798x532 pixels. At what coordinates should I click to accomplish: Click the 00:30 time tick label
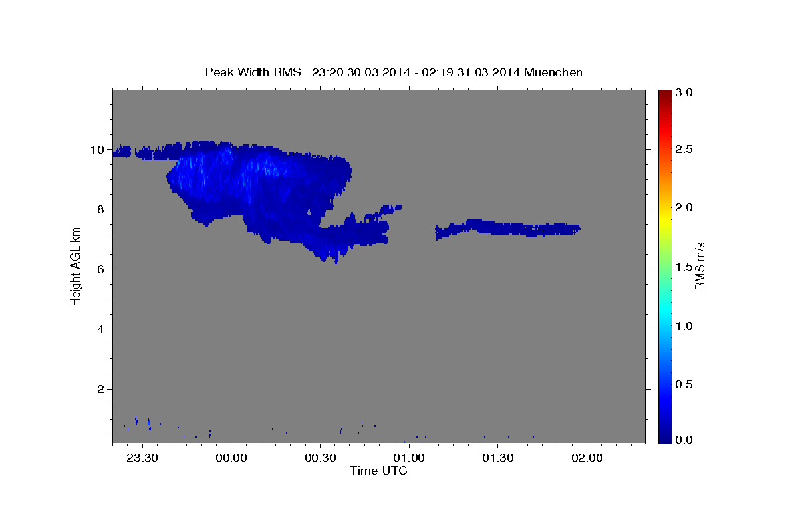pyautogui.click(x=320, y=458)
